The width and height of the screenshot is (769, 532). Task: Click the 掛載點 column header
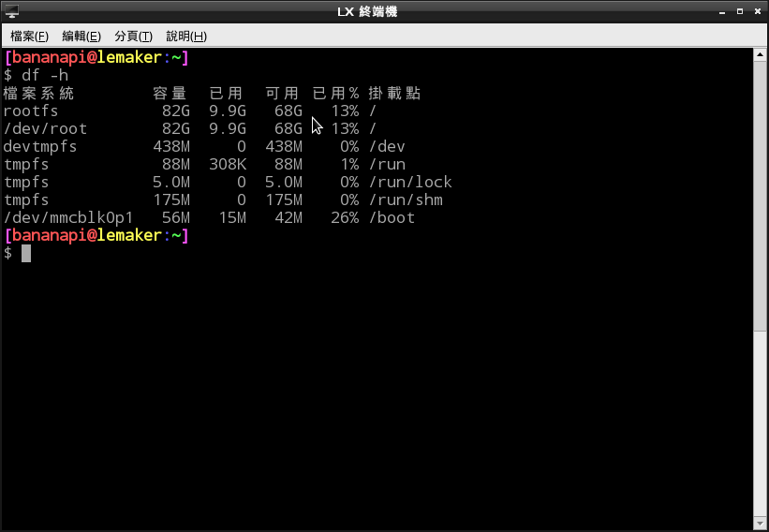(394, 93)
